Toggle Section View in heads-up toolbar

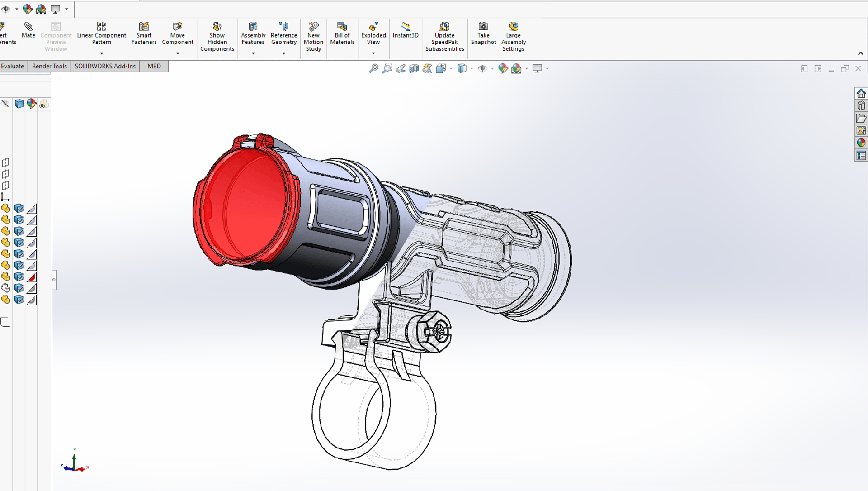pyautogui.click(x=414, y=68)
